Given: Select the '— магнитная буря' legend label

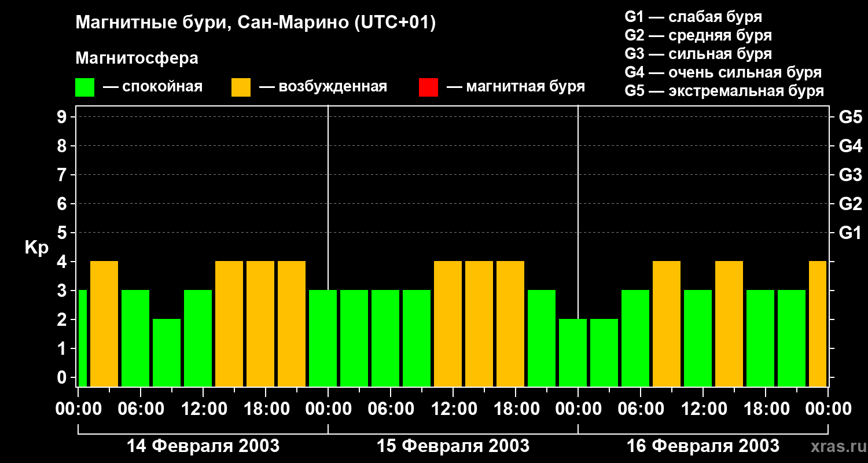Looking at the screenshot, I should coord(516,87).
